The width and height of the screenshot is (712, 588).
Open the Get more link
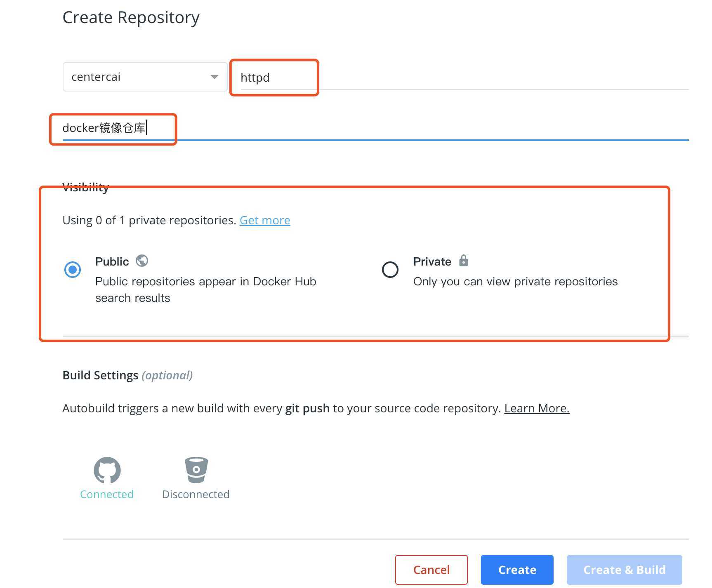pos(265,220)
